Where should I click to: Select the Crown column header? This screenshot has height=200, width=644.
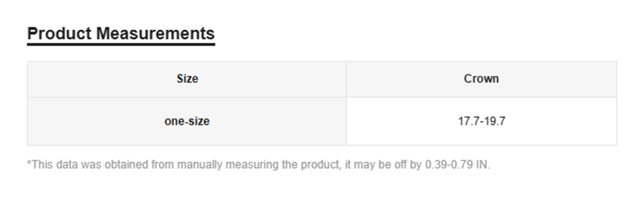coord(481,79)
